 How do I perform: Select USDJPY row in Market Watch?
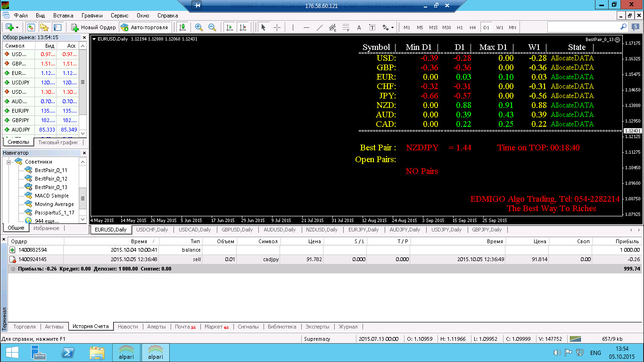pos(41,82)
